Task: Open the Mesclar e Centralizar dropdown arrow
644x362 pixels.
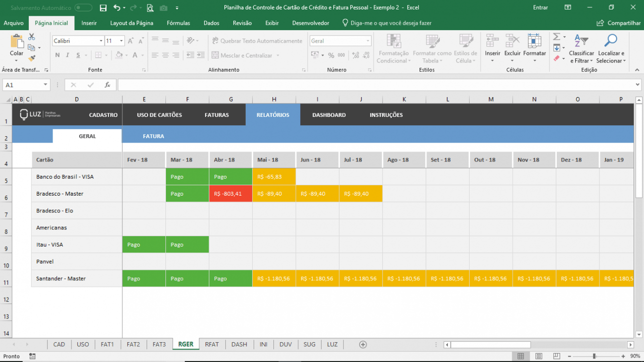Action: (x=278, y=55)
